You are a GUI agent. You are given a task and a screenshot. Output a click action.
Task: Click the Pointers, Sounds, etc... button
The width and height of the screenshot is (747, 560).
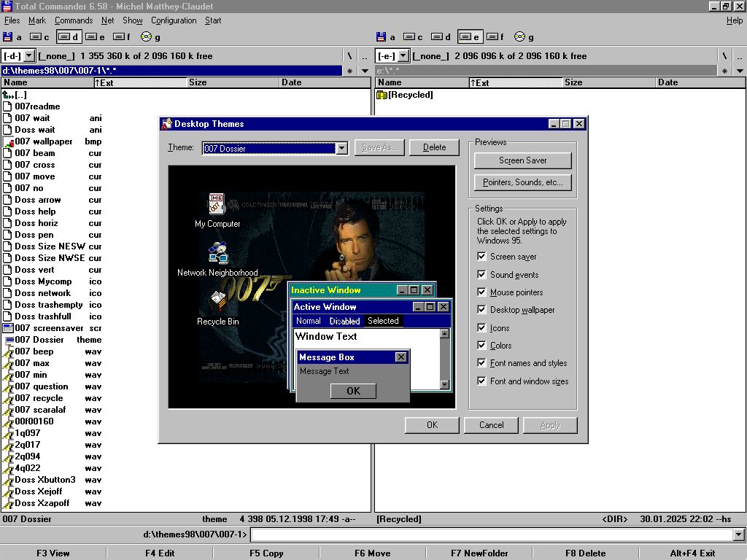[x=522, y=182]
